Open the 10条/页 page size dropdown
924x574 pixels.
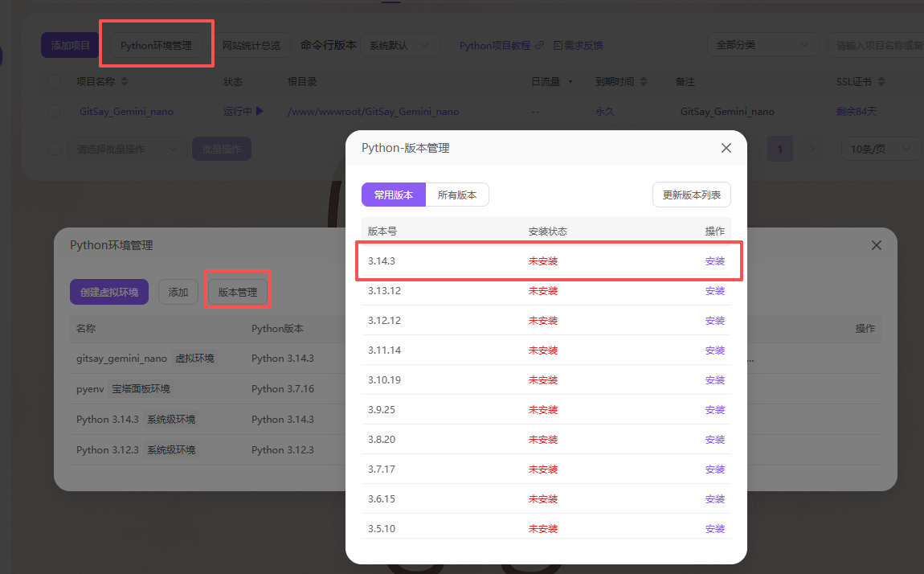tap(880, 149)
